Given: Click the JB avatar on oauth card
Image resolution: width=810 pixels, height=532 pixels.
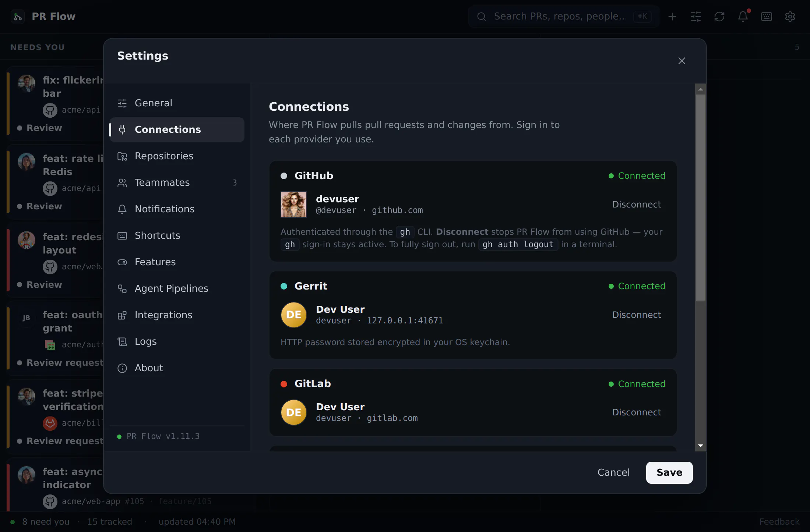Looking at the screenshot, I should click(x=27, y=318).
